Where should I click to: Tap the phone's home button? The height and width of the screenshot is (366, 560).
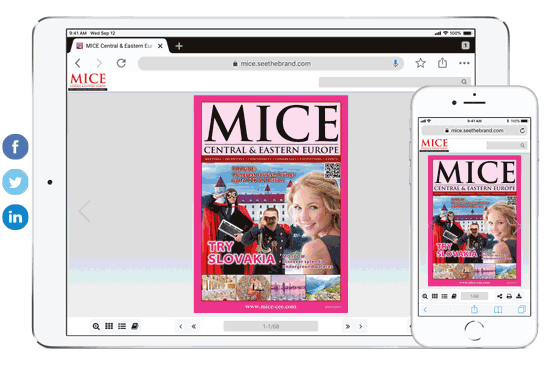[474, 330]
